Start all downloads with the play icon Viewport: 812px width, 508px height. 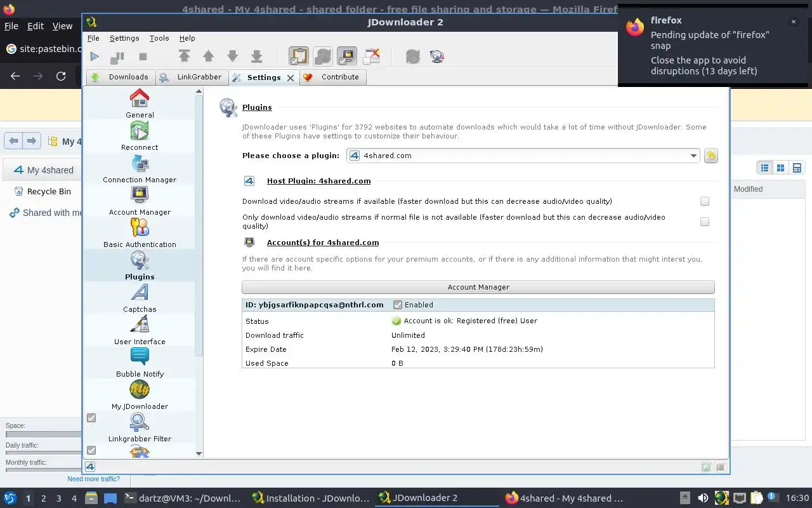coord(95,57)
